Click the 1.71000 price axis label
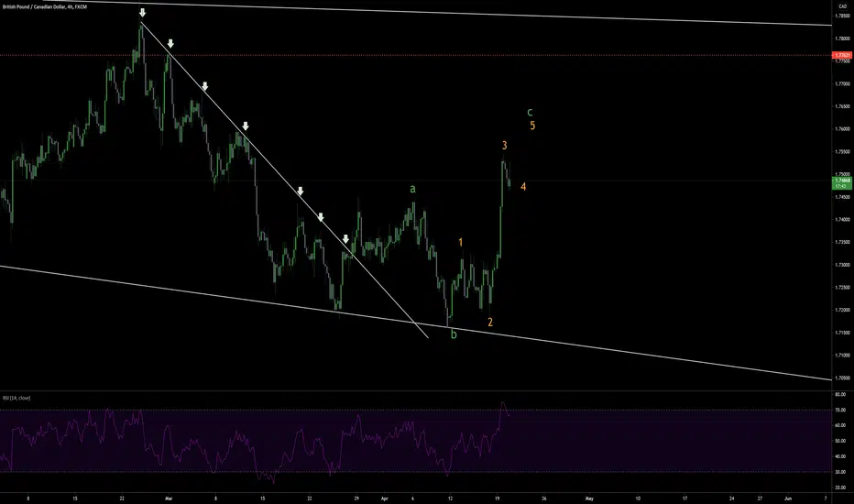This screenshot has height=504, width=854. (x=842, y=356)
